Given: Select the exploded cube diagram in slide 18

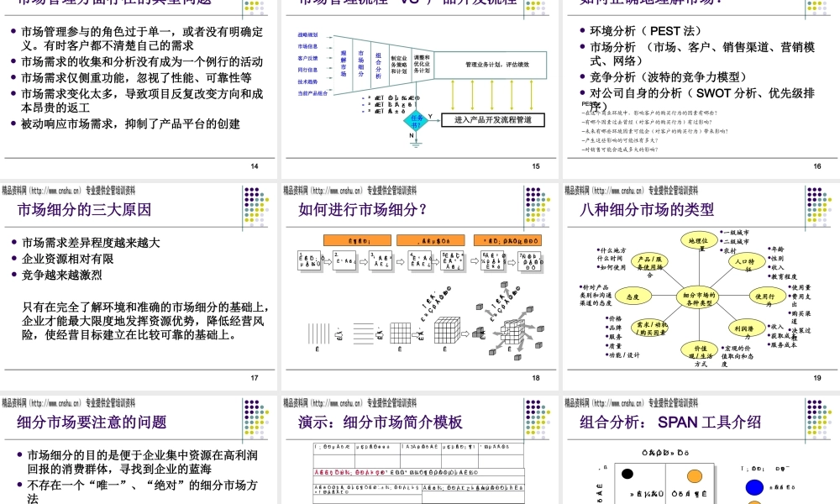Looking at the screenshot, I should pyautogui.click(x=510, y=322).
